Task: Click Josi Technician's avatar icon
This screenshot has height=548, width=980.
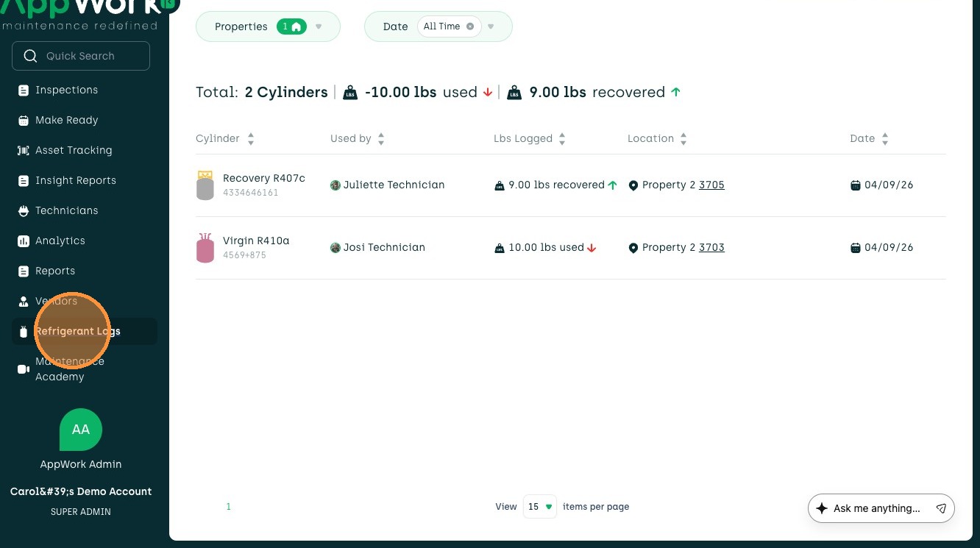Action: (335, 248)
